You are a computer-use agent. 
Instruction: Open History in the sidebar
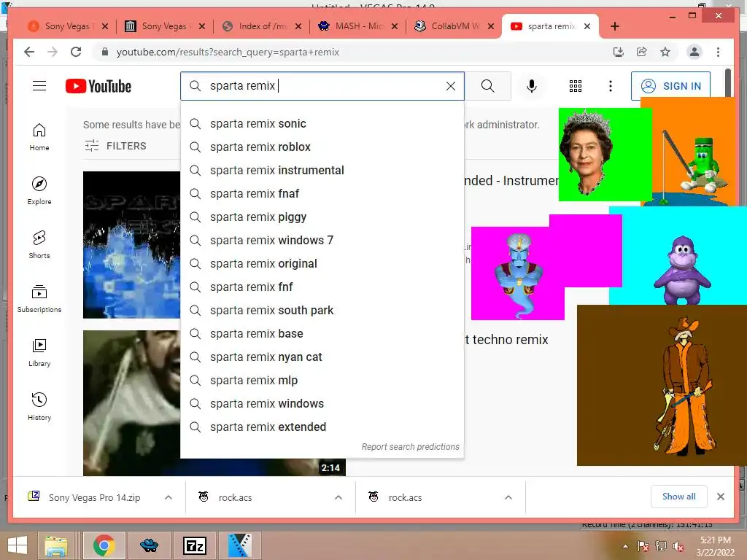[x=39, y=406]
